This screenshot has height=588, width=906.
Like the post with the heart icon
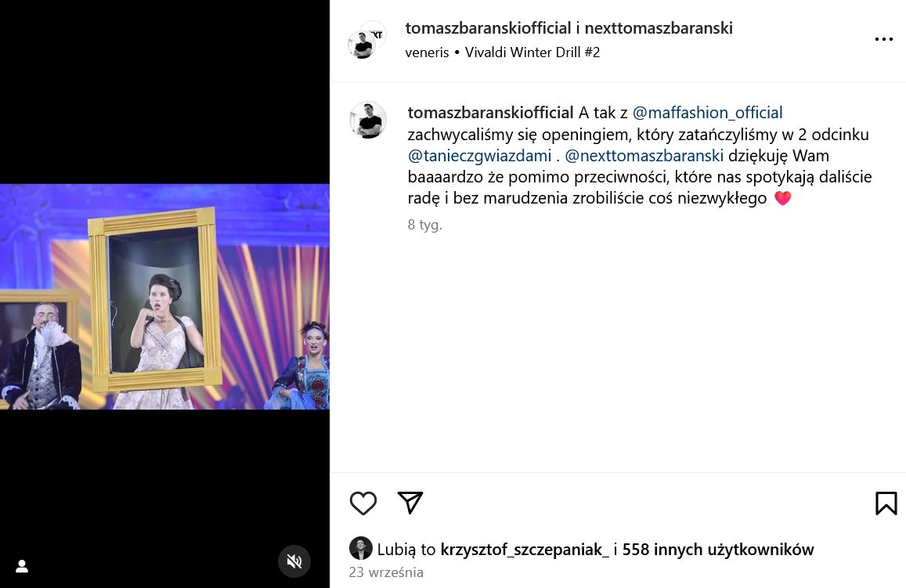363,503
